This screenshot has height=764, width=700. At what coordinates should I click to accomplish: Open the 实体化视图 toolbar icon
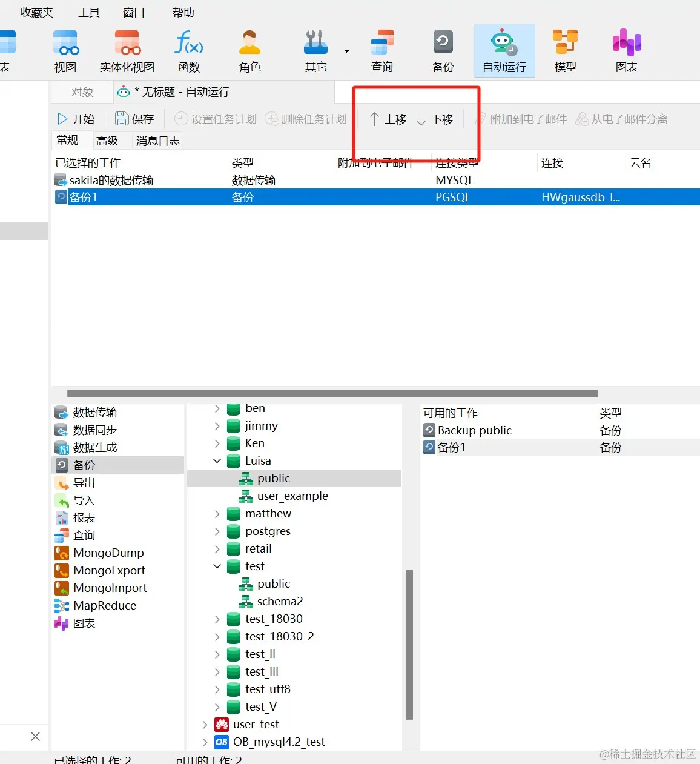tap(127, 51)
